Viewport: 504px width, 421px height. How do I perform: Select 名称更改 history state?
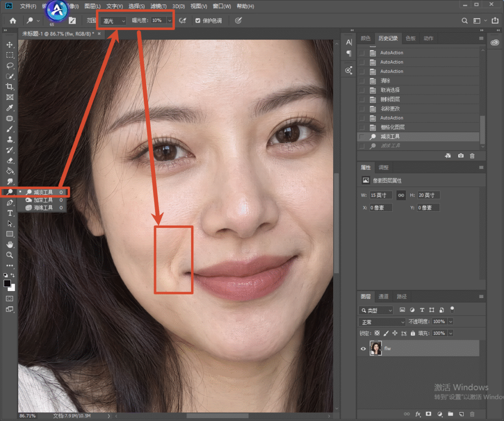coord(418,109)
